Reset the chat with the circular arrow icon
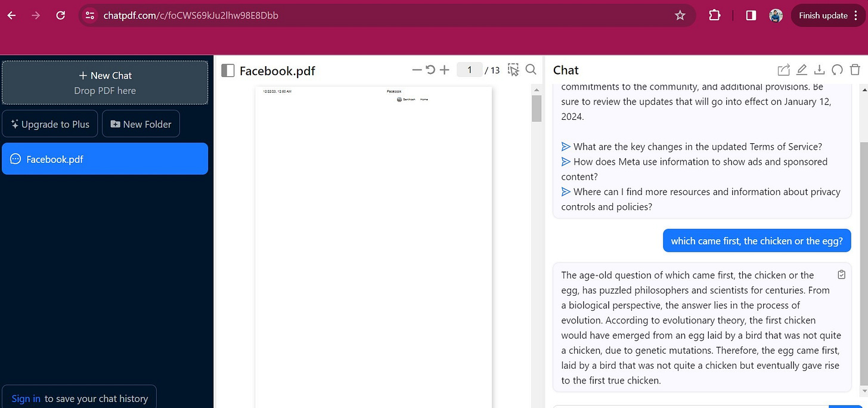This screenshot has width=868, height=408. tap(837, 70)
